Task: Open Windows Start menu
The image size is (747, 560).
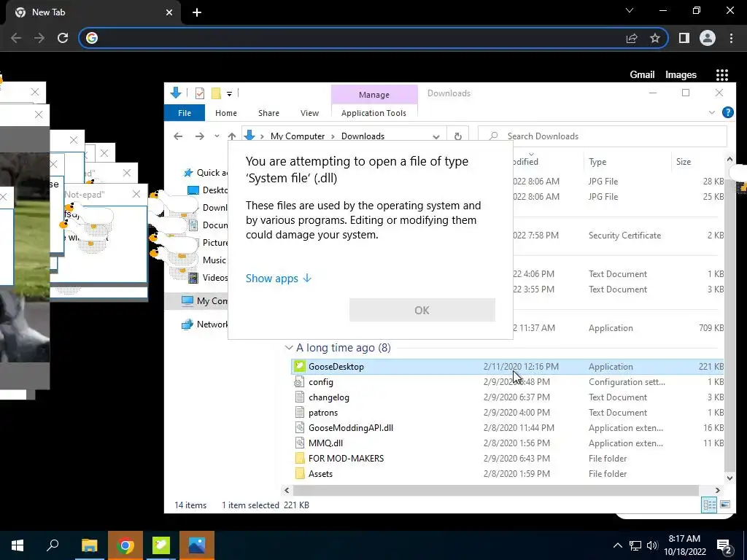Action: tap(18, 545)
